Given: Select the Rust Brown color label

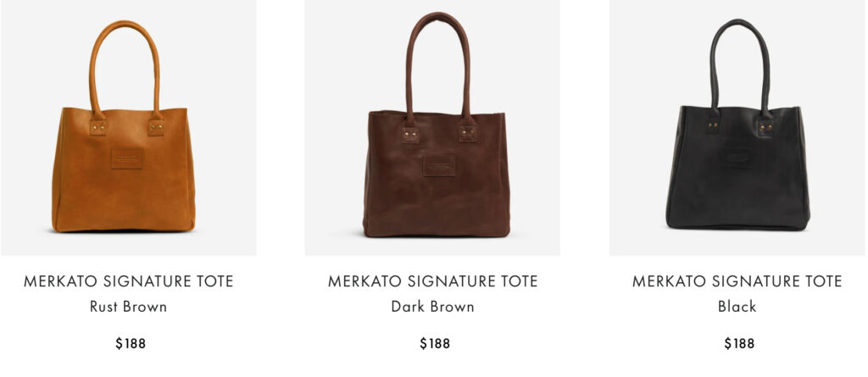Looking at the screenshot, I should coord(129,306).
